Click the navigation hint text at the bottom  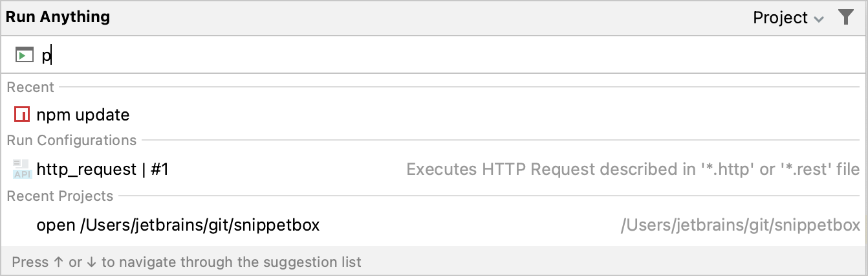(x=186, y=262)
